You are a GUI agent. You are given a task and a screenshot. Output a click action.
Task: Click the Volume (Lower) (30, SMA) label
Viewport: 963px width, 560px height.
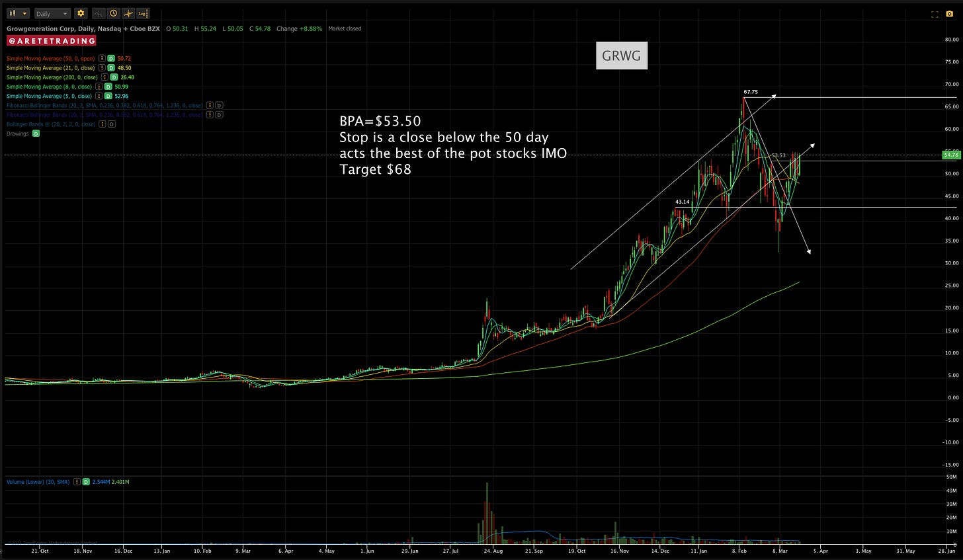pyautogui.click(x=38, y=482)
